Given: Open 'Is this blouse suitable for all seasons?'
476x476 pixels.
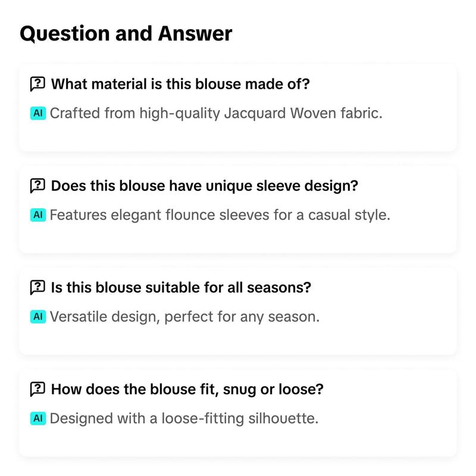Looking at the screenshot, I should click(x=181, y=287).
